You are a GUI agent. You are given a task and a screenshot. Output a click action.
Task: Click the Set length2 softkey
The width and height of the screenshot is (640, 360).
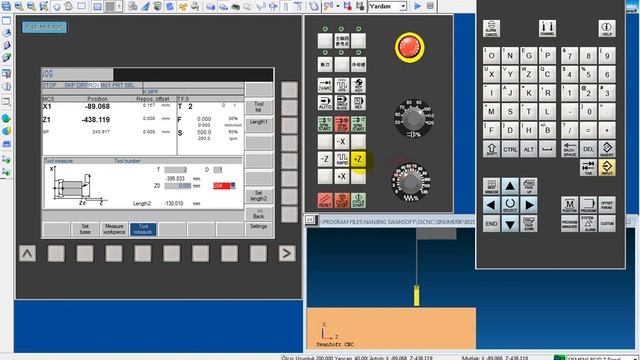point(259,196)
